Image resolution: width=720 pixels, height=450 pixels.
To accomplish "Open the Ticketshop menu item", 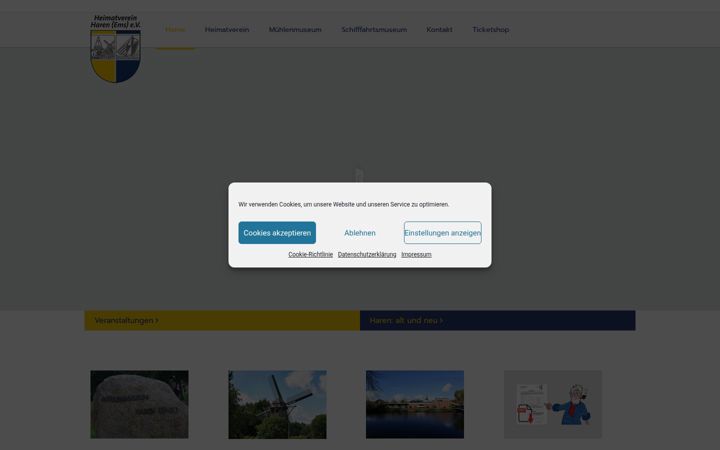I will pyautogui.click(x=490, y=29).
